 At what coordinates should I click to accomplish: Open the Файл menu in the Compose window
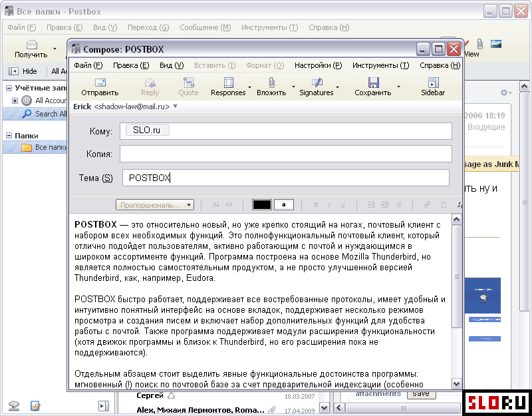(88, 65)
